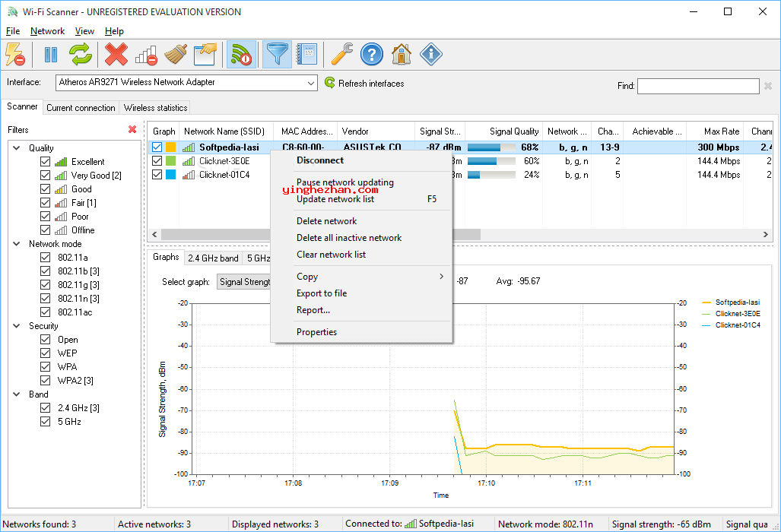Sort by the Max Rate column header
Image resolution: width=781 pixels, height=532 pixels.
pyautogui.click(x=716, y=131)
